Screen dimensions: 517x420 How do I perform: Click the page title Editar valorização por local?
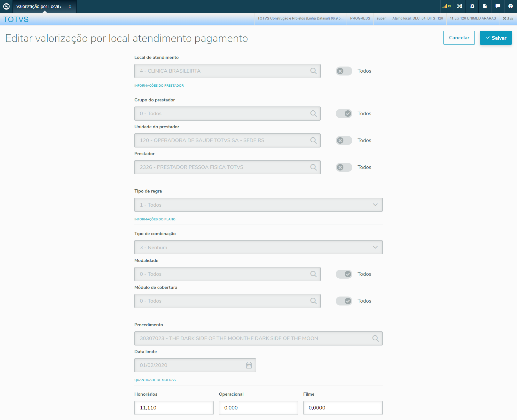127,38
